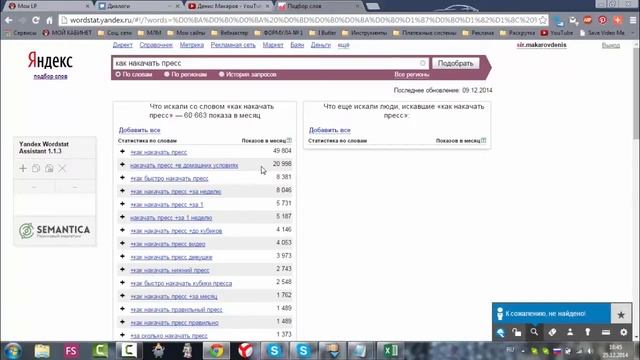Add the phrase with 49 804 impressions using its plus icon
Image resolution: width=640 pixels, height=360 pixels.
122,151
